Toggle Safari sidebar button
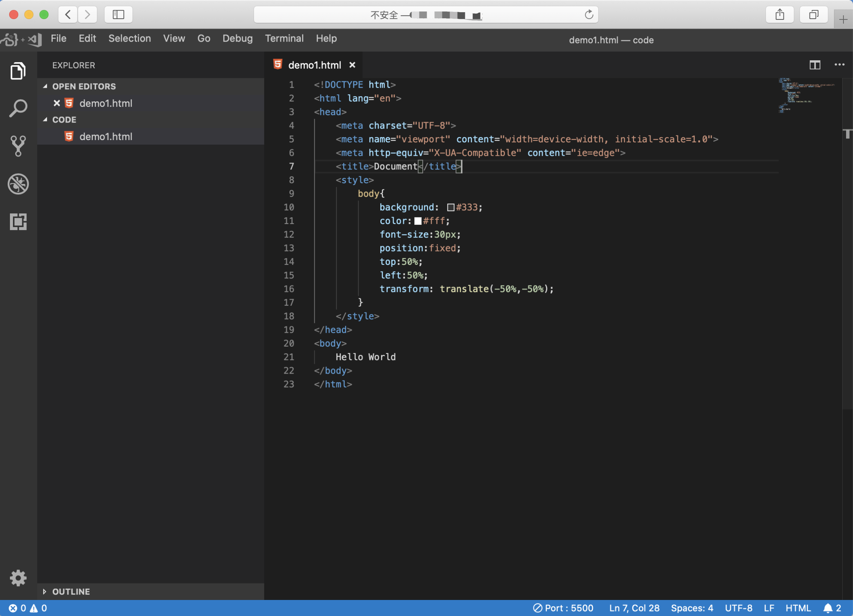 coord(118,15)
